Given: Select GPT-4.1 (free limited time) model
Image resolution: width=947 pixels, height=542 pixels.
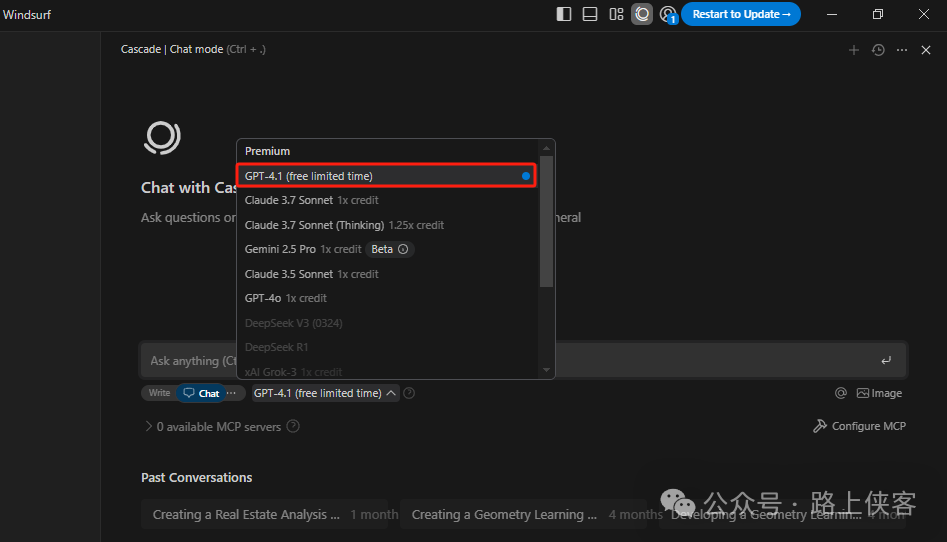Looking at the screenshot, I should pyautogui.click(x=387, y=176).
